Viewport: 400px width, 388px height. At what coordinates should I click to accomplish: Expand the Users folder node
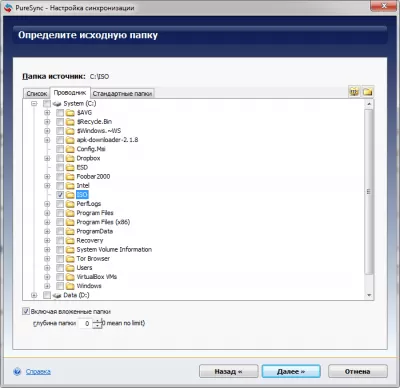47,268
